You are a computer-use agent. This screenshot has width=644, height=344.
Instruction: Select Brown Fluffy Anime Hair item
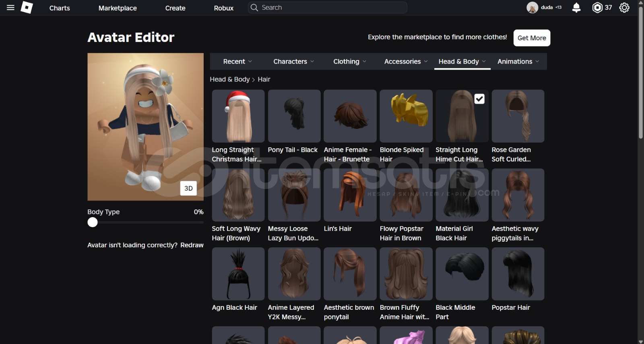[x=406, y=274]
